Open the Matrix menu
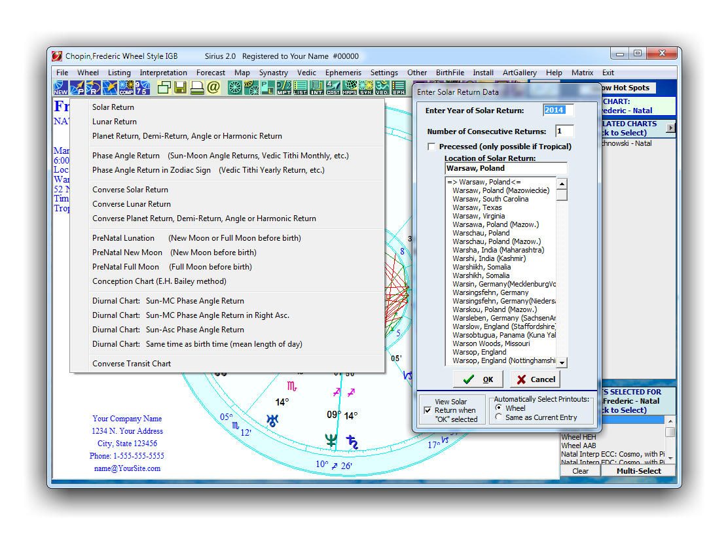The height and width of the screenshot is (560, 728). coord(582,73)
